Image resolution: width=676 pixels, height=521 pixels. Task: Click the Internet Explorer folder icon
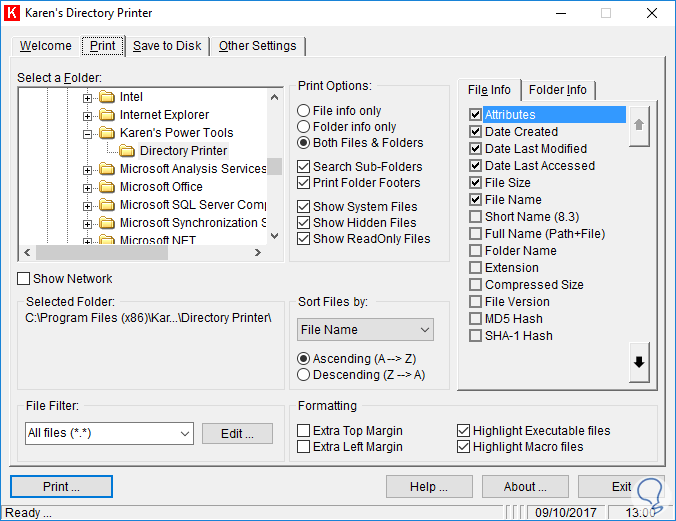click(107, 115)
